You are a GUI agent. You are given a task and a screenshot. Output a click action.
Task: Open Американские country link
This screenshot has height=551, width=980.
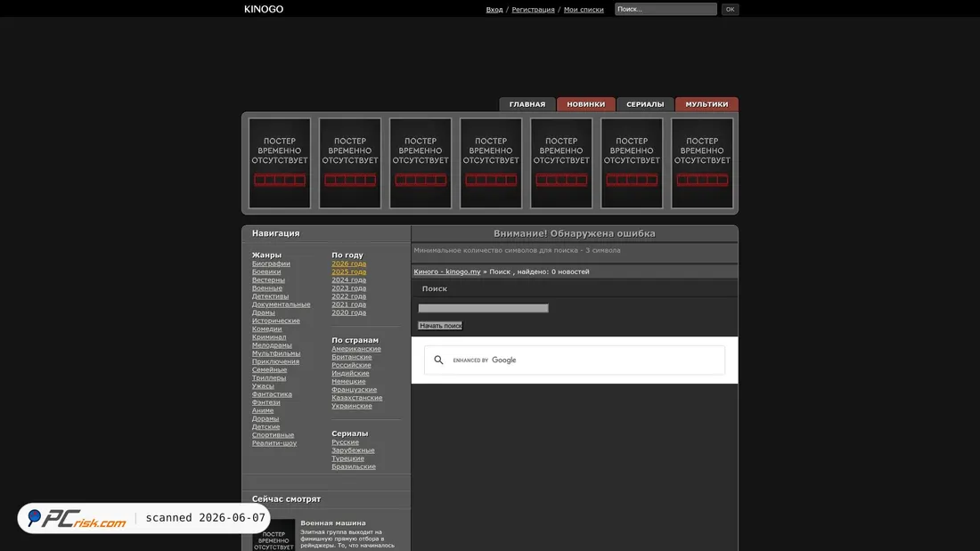pyautogui.click(x=355, y=349)
